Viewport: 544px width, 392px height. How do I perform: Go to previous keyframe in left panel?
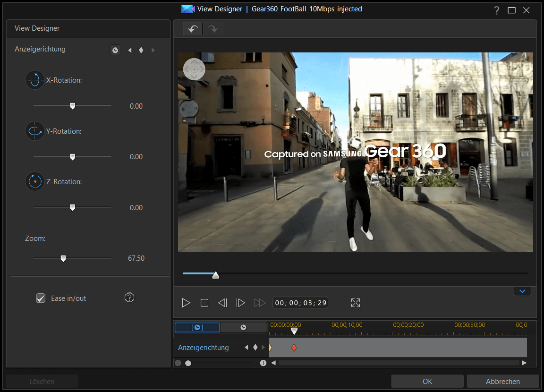point(130,51)
